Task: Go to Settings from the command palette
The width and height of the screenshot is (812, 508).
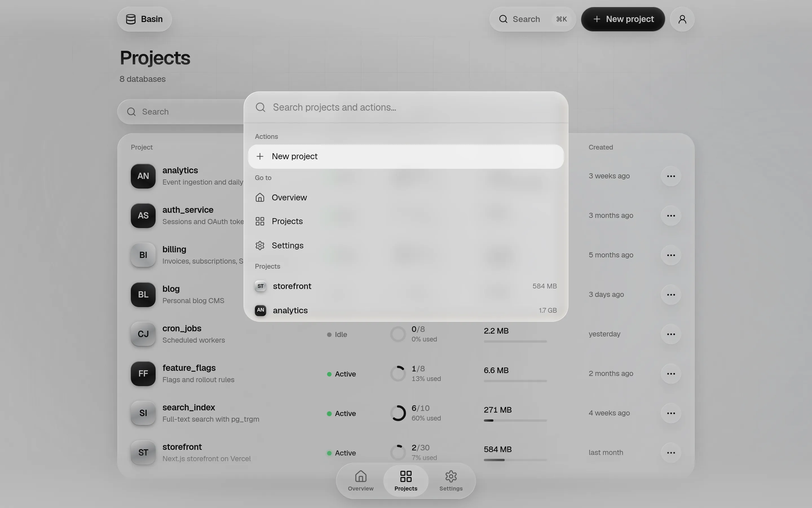Action: click(406, 246)
